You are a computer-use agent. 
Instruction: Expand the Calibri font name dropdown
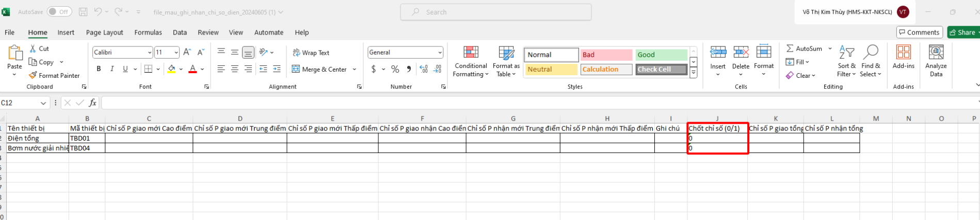150,53
